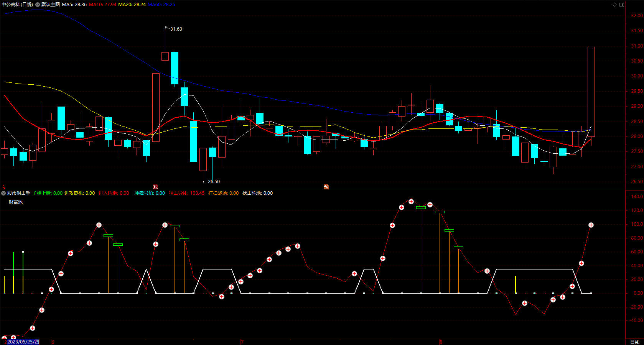Screen dimensions: 644x345
Task: Click the -40.00 indicator axis label
Action: point(636,320)
